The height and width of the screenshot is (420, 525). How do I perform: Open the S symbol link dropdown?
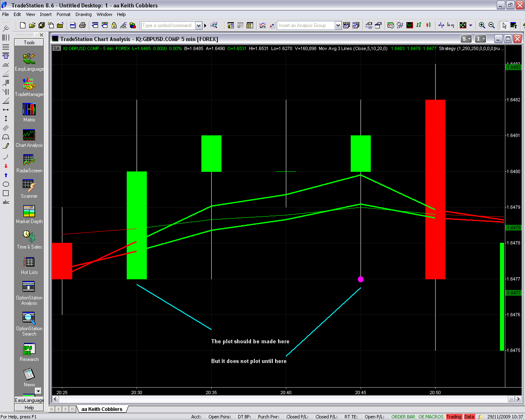(466, 39)
